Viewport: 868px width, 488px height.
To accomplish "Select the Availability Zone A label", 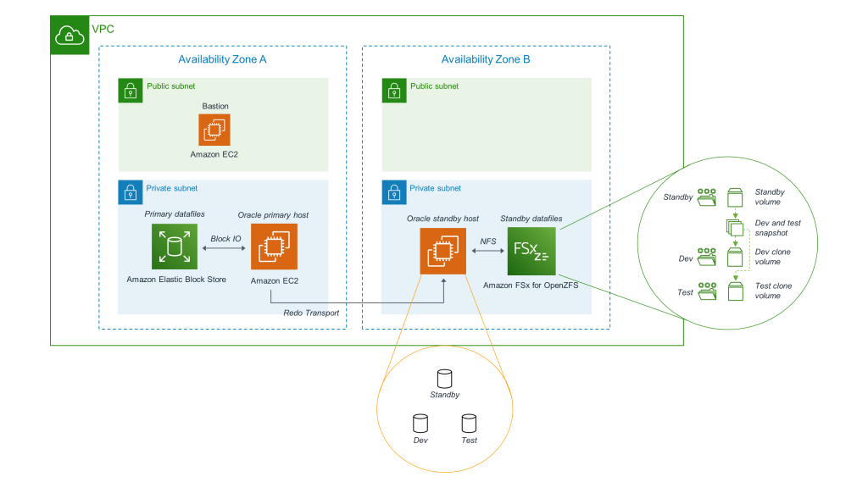I will (x=221, y=59).
